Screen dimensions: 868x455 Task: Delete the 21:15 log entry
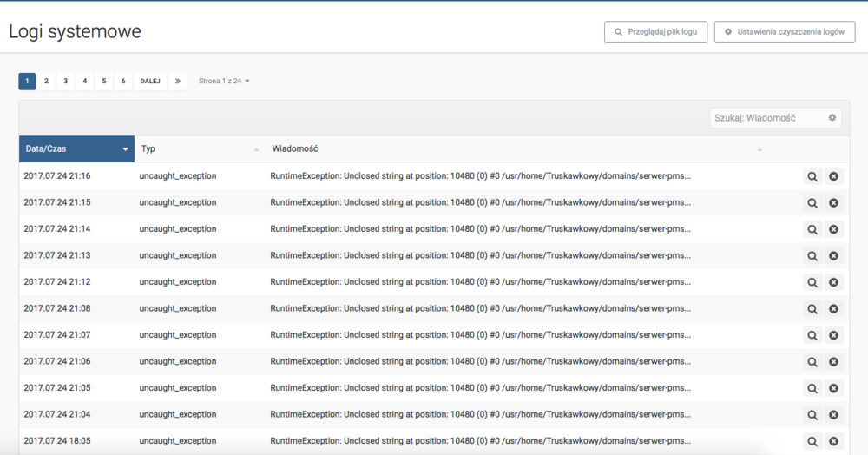tap(833, 203)
